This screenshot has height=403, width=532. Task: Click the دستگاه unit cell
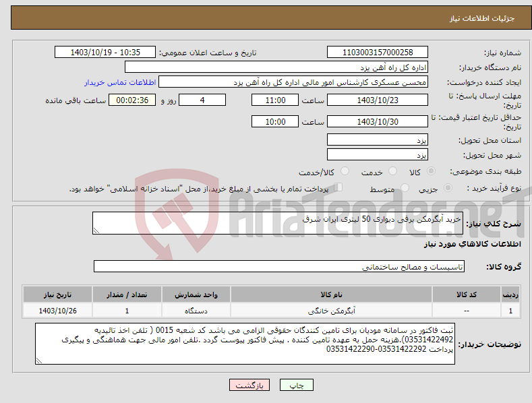[196, 311]
